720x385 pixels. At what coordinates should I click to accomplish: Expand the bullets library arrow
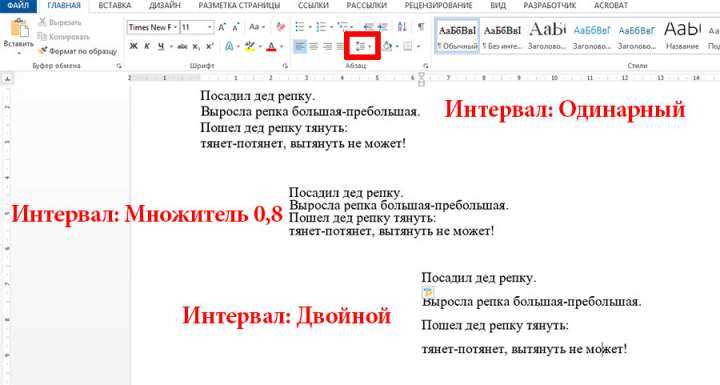[309, 27]
